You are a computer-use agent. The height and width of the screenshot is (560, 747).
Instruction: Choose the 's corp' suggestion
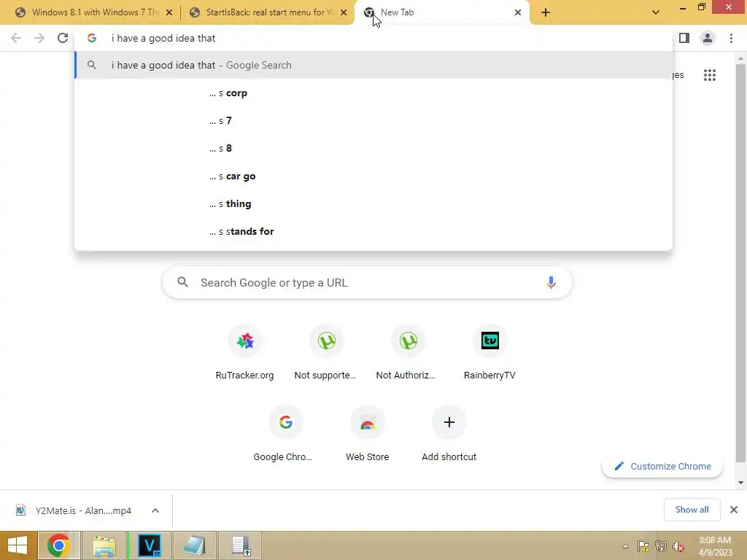click(373, 93)
